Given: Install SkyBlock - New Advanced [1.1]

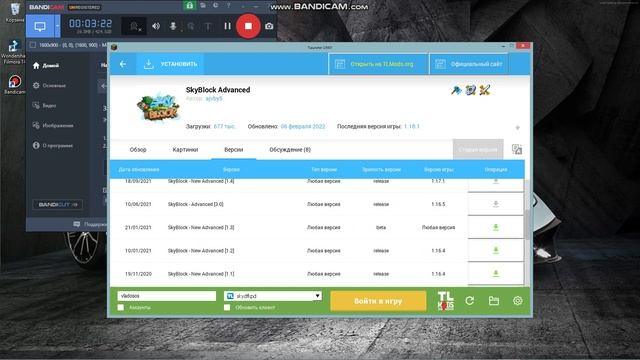Looking at the screenshot, I should (x=496, y=274).
